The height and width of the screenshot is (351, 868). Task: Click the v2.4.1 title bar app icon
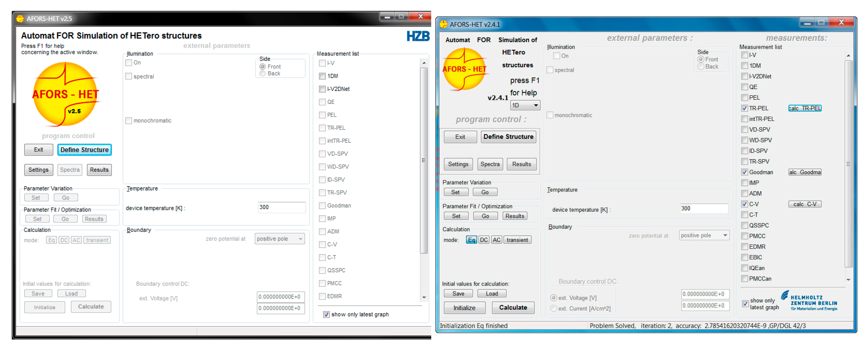tap(443, 24)
